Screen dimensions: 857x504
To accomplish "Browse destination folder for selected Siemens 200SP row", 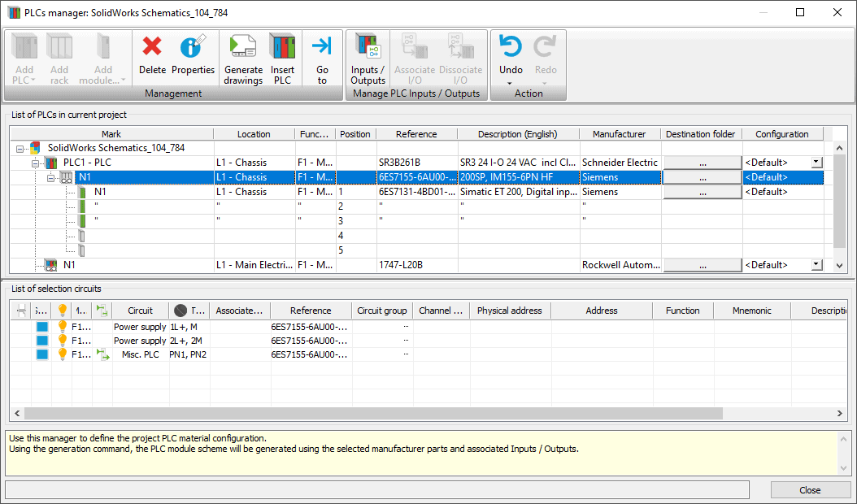I will point(703,178).
